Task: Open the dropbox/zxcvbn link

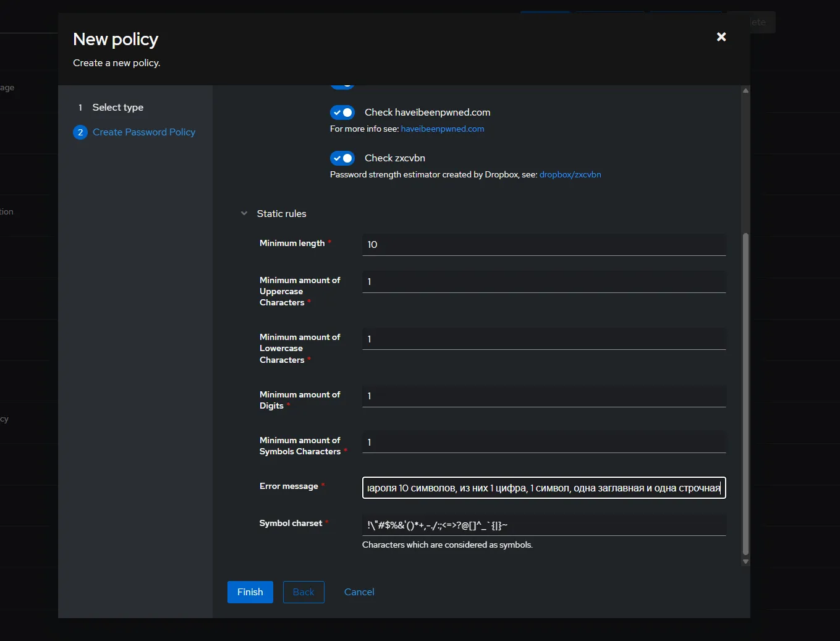Action: click(570, 175)
